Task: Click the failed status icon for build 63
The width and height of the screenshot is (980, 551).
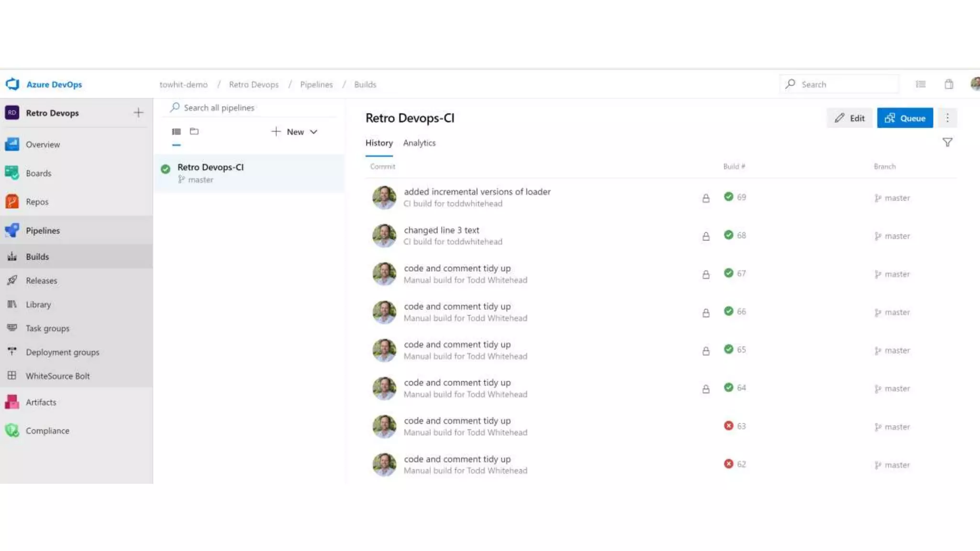Action: (728, 426)
